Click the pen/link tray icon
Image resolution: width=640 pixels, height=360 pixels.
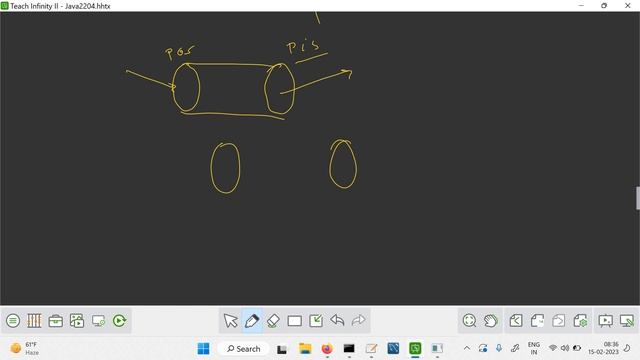click(x=515, y=348)
